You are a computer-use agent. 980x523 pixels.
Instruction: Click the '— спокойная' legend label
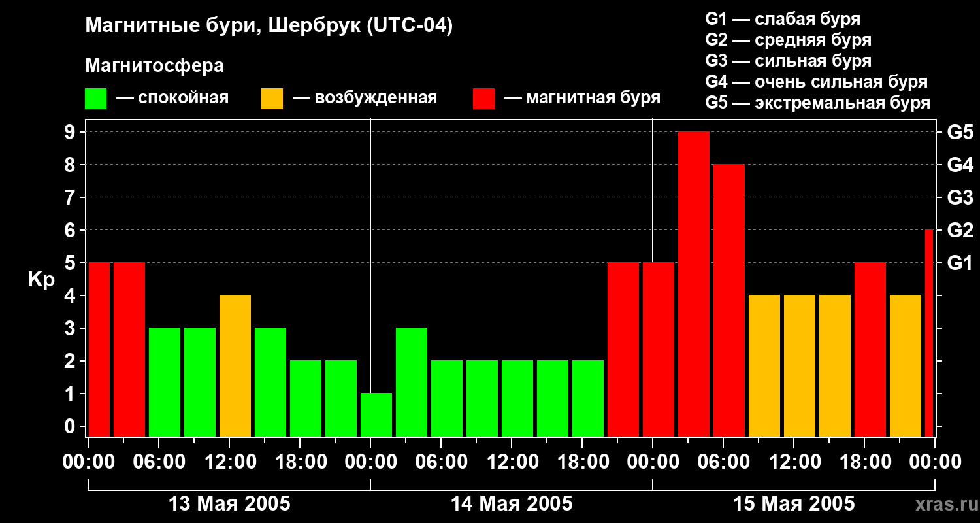click(x=172, y=98)
